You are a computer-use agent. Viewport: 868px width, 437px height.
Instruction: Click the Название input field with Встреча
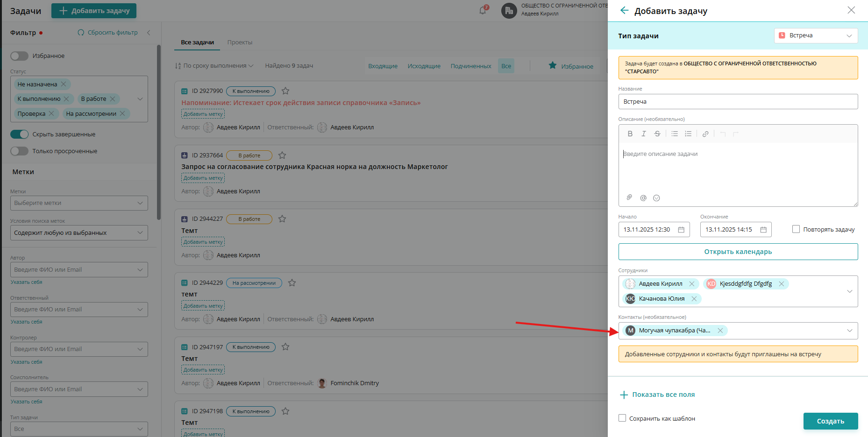738,102
